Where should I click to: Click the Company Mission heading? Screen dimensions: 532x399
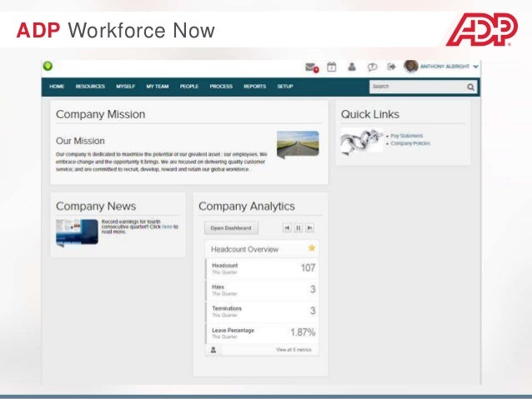click(x=100, y=114)
